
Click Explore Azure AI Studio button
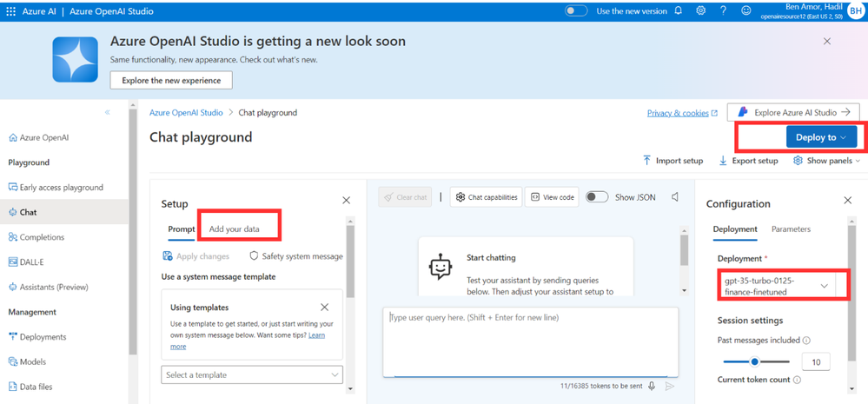pyautogui.click(x=793, y=112)
